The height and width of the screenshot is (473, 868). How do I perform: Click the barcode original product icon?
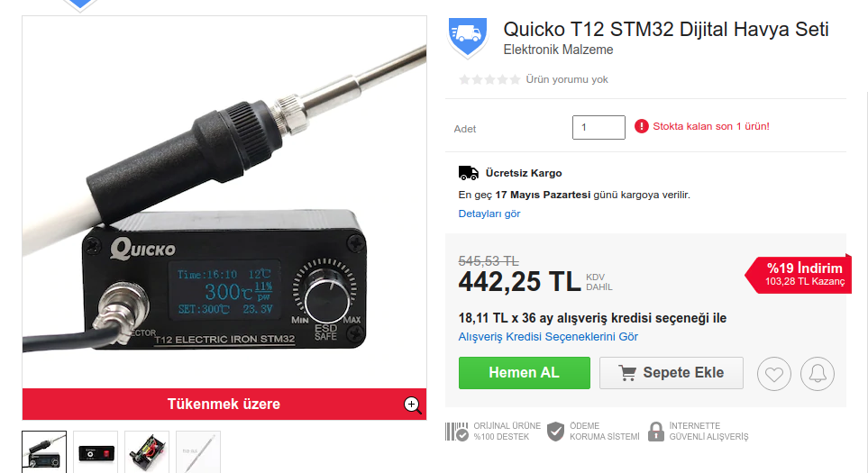pos(457,432)
